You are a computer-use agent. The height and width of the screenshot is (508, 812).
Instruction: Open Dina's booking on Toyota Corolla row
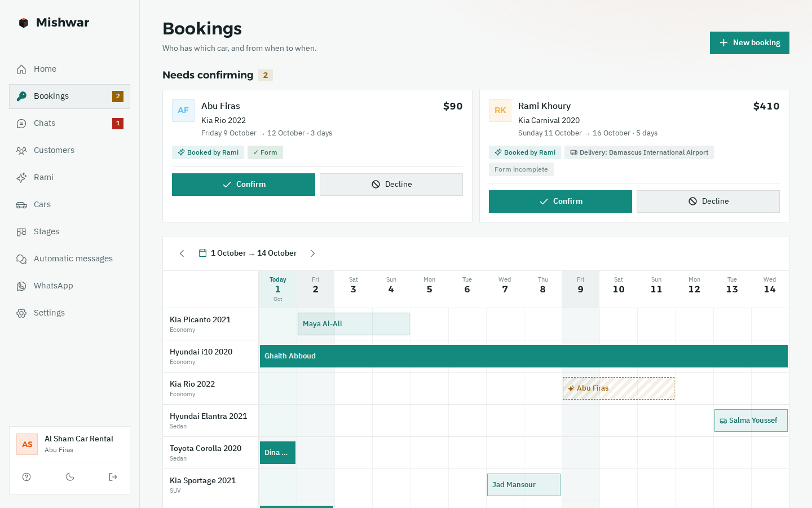pos(277,453)
